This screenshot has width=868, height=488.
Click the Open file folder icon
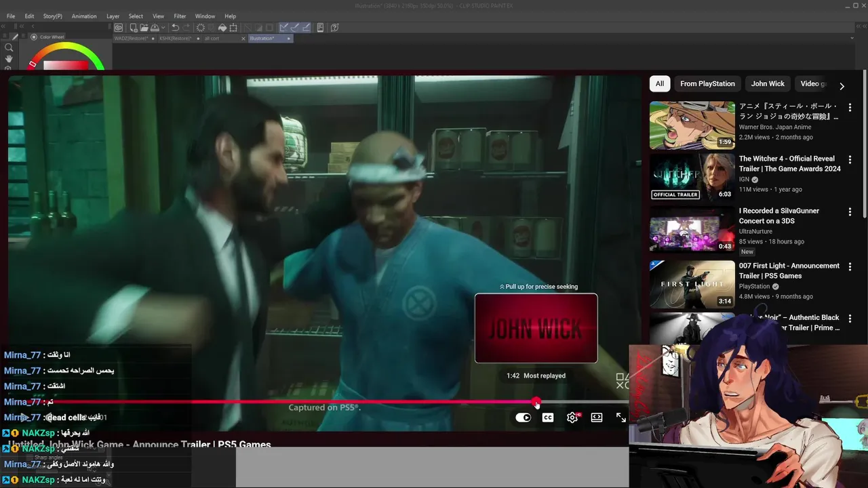point(144,28)
